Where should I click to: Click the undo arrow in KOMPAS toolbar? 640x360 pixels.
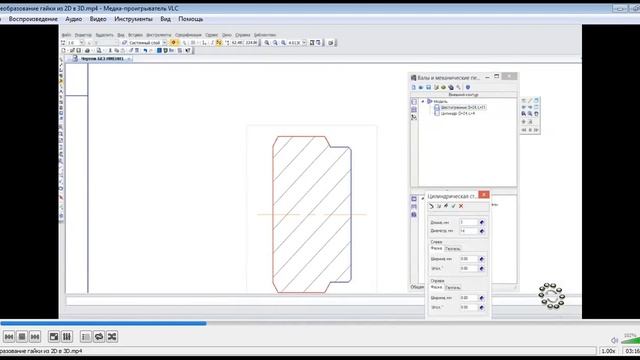pos(145,51)
